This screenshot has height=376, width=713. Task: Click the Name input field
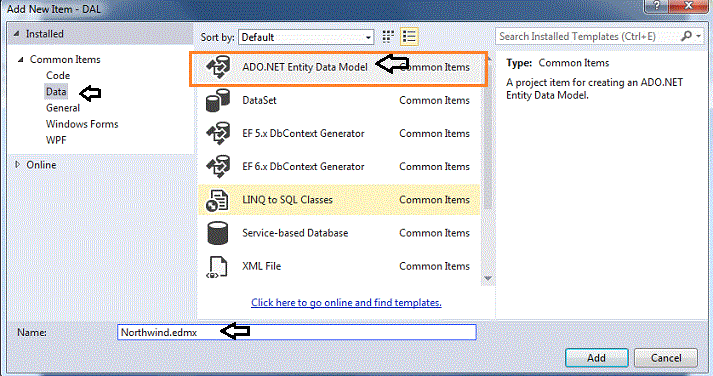[x=296, y=332]
